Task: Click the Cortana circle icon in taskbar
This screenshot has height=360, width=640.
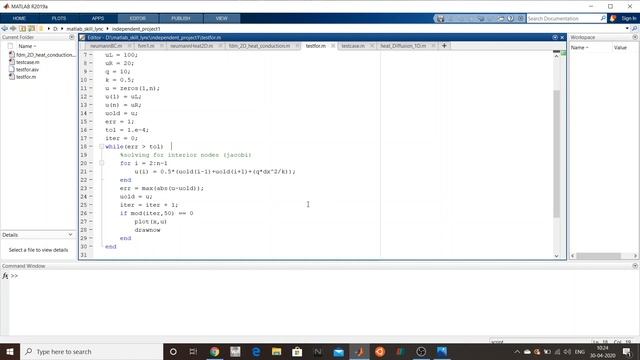Action: pos(173,351)
